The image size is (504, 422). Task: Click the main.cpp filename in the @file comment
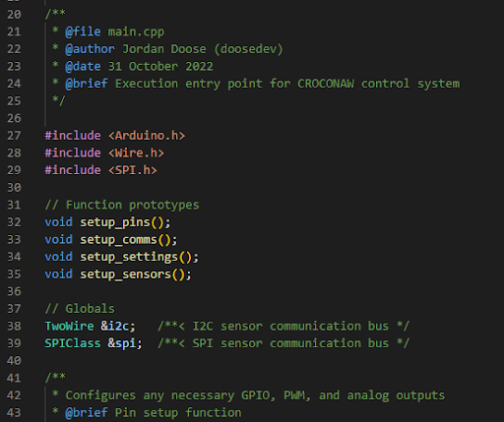click(x=136, y=31)
